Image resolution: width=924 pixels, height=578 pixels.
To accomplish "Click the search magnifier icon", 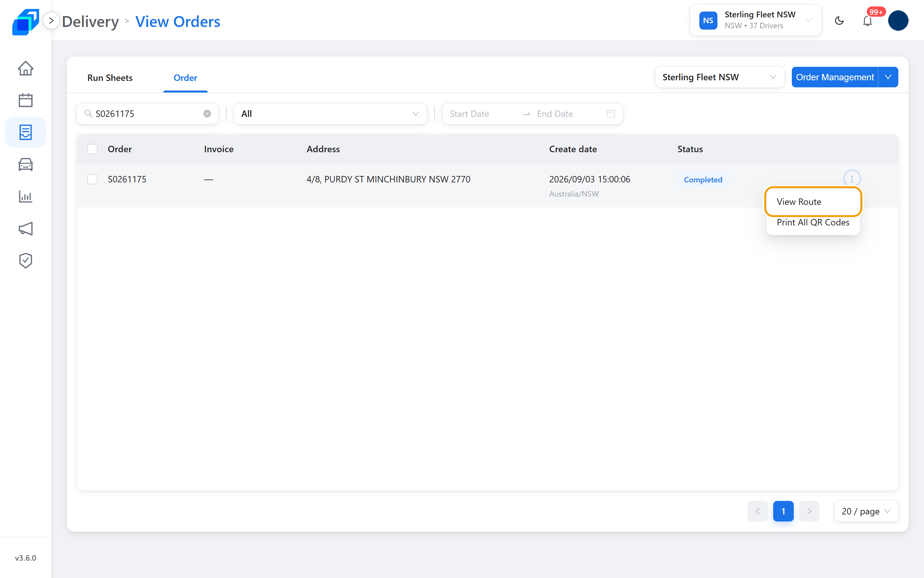I will 88,114.
